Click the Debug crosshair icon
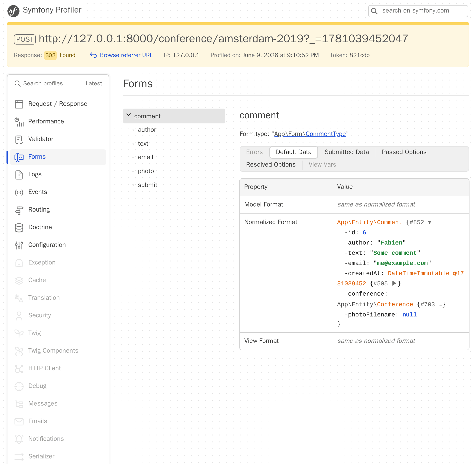This screenshot has height=464, width=476. [x=19, y=386]
